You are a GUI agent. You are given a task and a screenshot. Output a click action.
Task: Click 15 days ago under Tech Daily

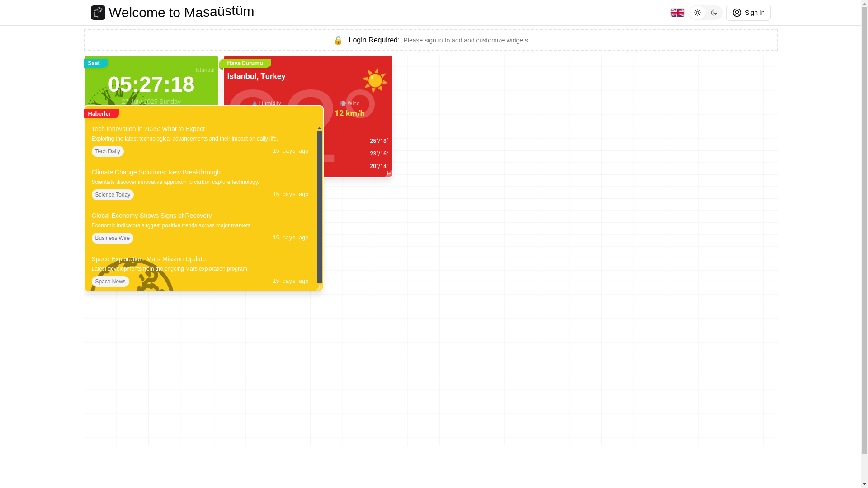click(x=291, y=151)
